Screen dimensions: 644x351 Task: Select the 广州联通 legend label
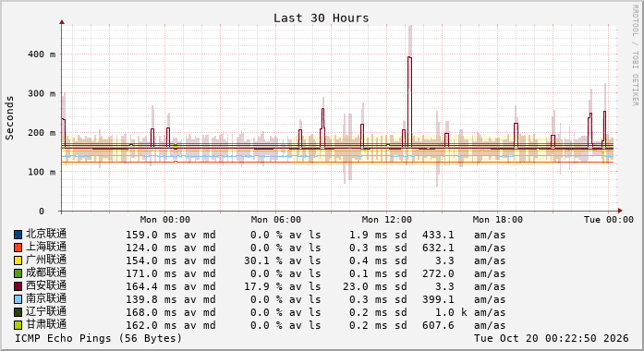(x=46, y=260)
